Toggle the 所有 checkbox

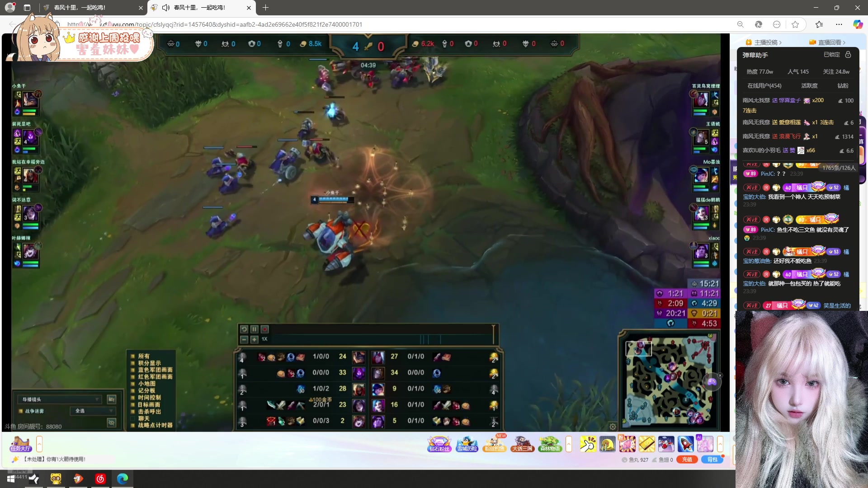coord(133,356)
